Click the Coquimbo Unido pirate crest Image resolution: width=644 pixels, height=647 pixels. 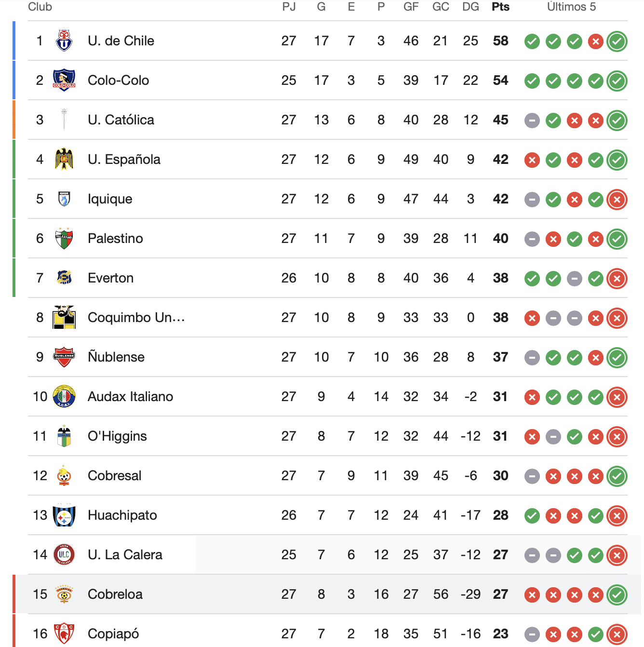(x=64, y=318)
